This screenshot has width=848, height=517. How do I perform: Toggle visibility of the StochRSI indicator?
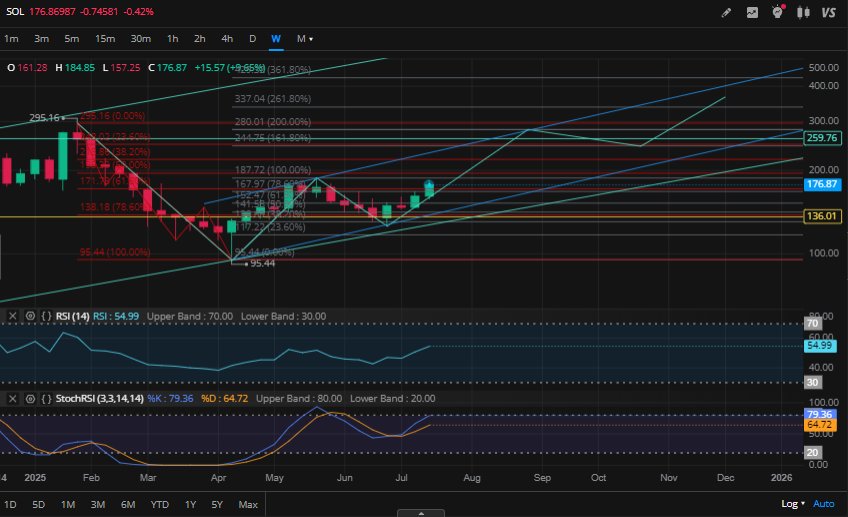(30, 399)
